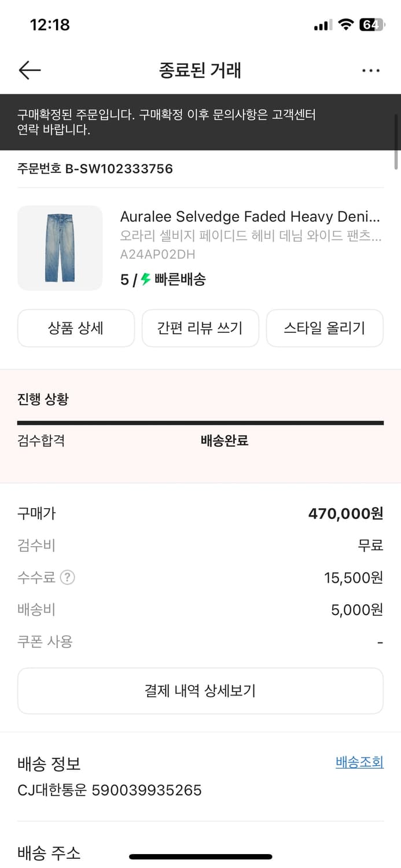Tap 간편 리뷰 쓰기 to write review
Image resolution: width=401 pixels, height=868 pixels.
click(x=200, y=328)
